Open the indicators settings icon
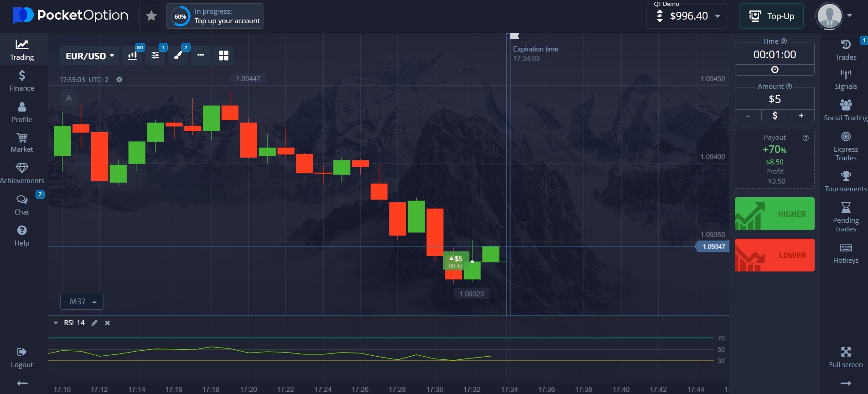Screen dimensions: 868x394 point(155,56)
